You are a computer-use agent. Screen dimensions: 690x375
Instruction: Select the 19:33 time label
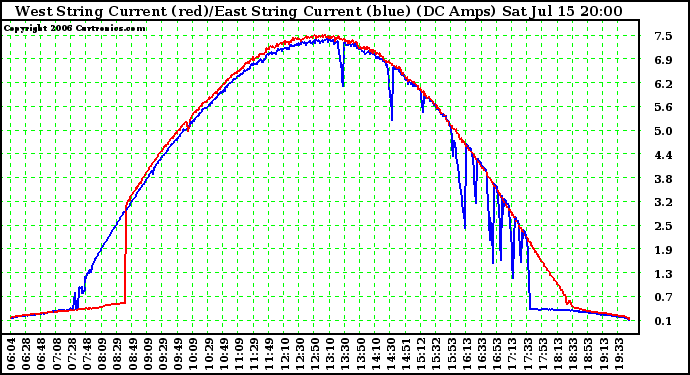[x=619, y=354]
